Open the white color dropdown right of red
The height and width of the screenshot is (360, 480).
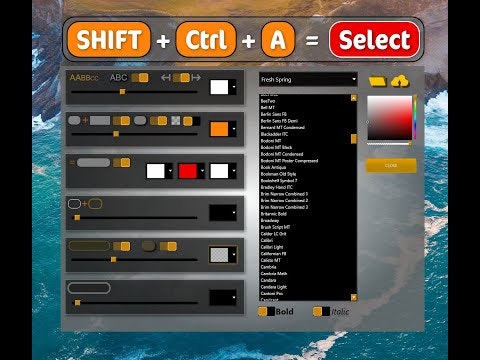click(223, 171)
